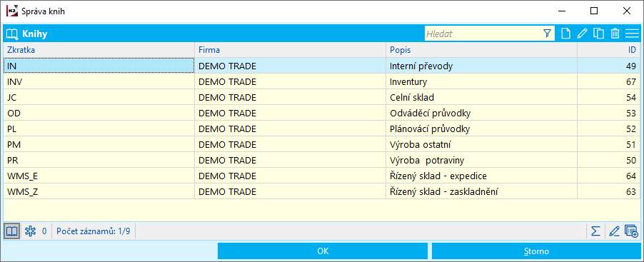This screenshot has width=644, height=262.
Task: Click the OK button
Action: [323, 251]
